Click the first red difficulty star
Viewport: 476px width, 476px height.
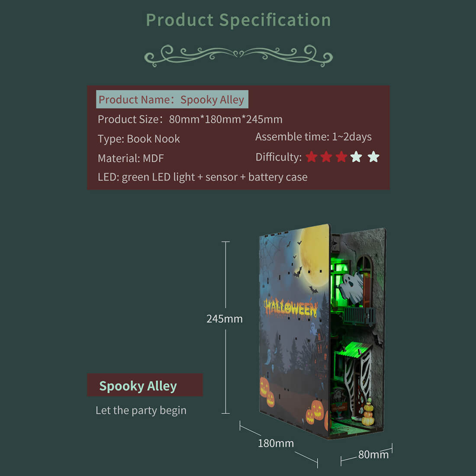[x=312, y=157]
